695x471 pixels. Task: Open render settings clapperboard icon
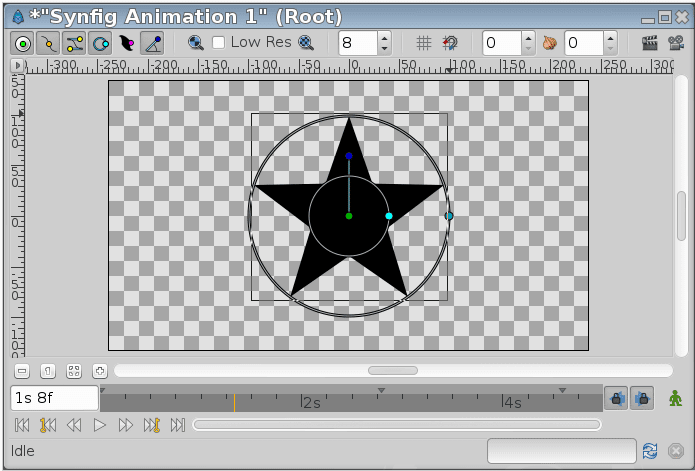coord(650,43)
